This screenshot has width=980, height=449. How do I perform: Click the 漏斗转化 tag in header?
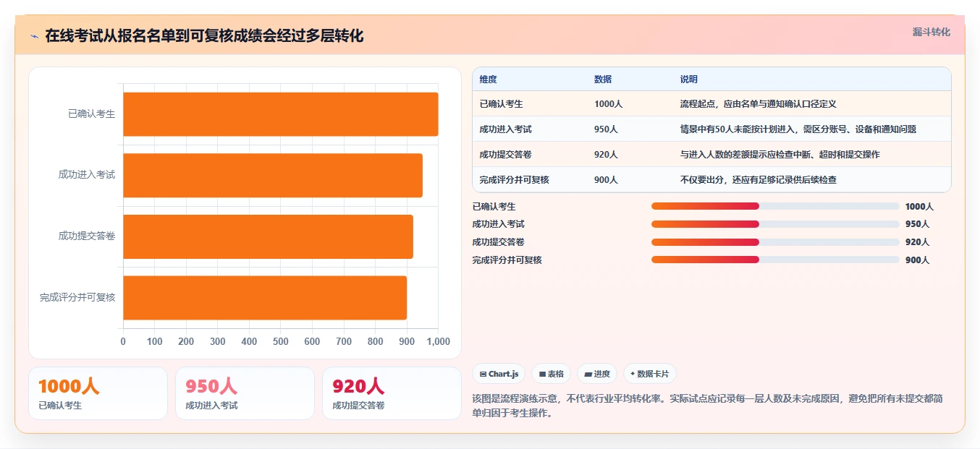click(x=931, y=33)
